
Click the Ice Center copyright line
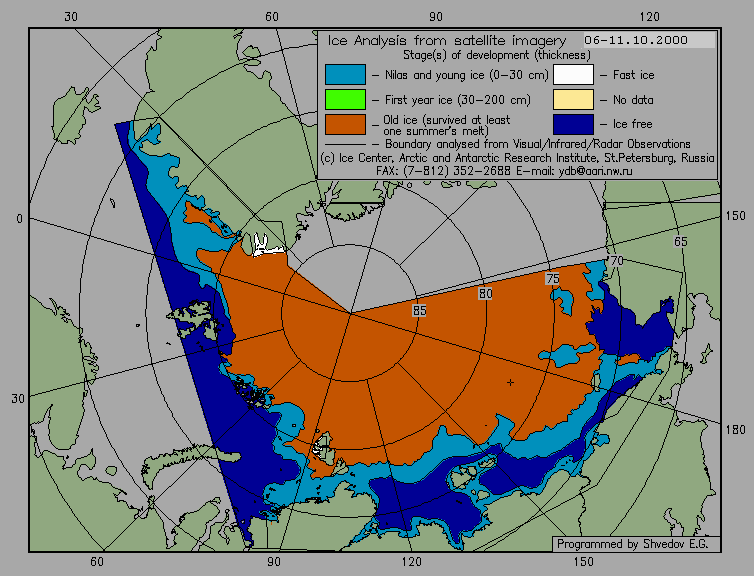[x=517, y=158]
